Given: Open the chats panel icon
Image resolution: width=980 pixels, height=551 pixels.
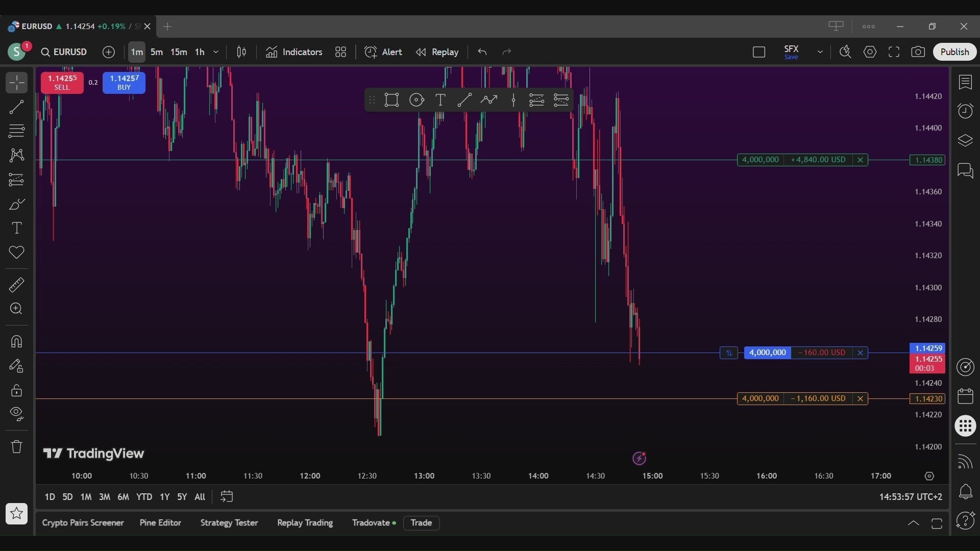Looking at the screenshot, I should [x=965, y=171].
